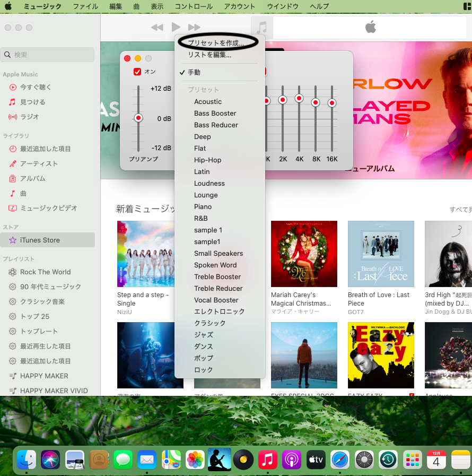The height and width of the screenshot is (476, 472).
Task: Click the 16K band slider knob
Action: point(332,103)
